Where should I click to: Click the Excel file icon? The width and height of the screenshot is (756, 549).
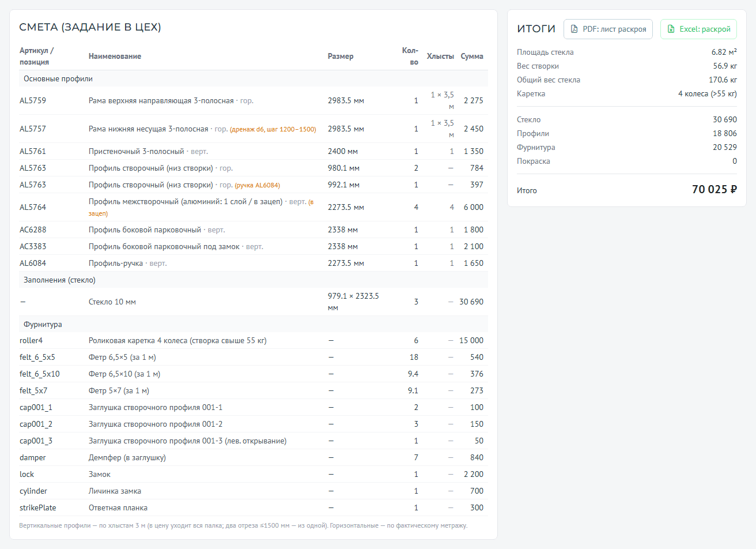671,29
